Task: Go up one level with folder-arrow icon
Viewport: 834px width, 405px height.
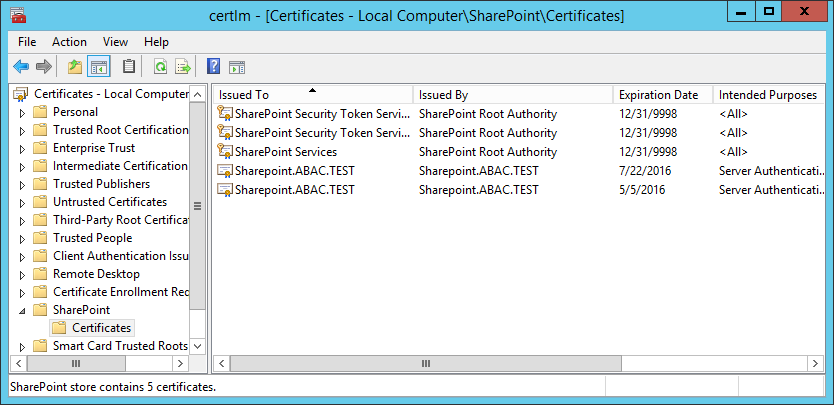Action: (x=75, y=67)
